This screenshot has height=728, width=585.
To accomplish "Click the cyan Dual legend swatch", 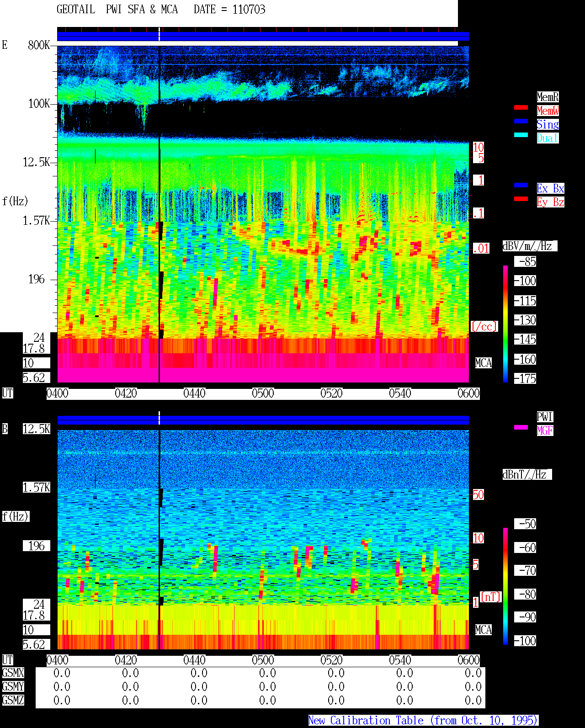I will [521, 135].
